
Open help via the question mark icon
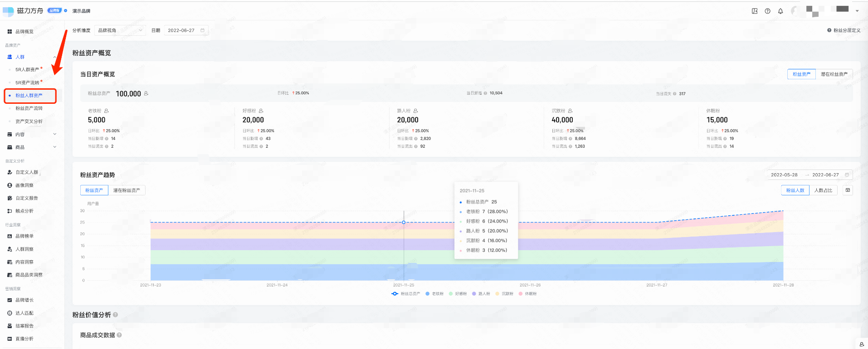(767, 11)
